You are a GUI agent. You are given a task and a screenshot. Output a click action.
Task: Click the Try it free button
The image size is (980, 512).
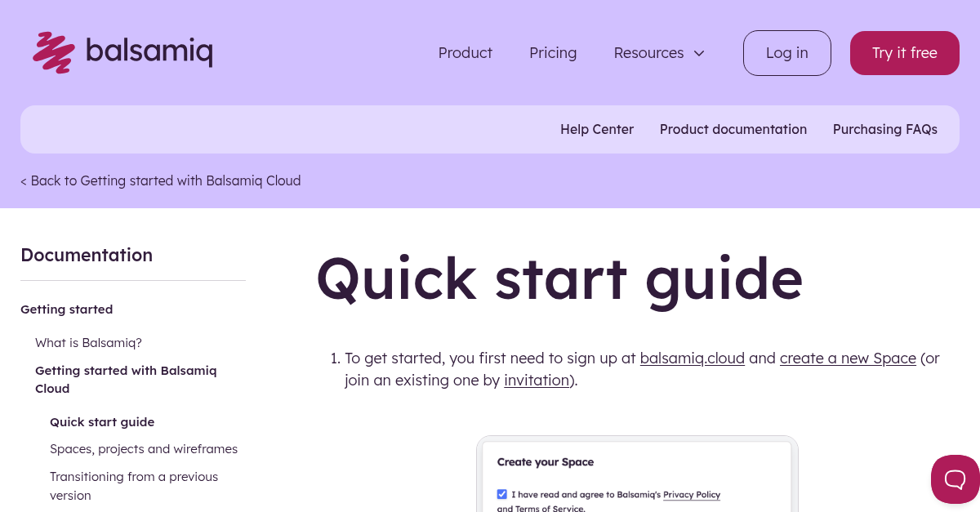(x=904, y=52)
